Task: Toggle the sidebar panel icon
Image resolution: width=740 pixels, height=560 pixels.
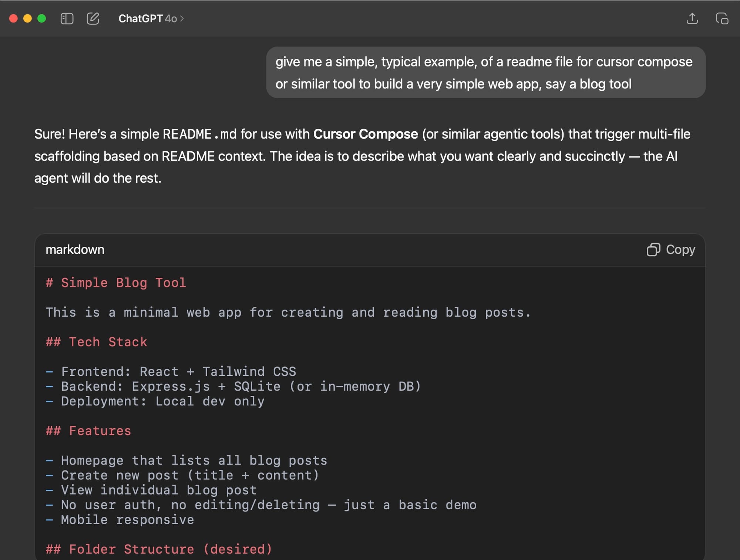Action: pyautogui.click(x=67, y=18)
